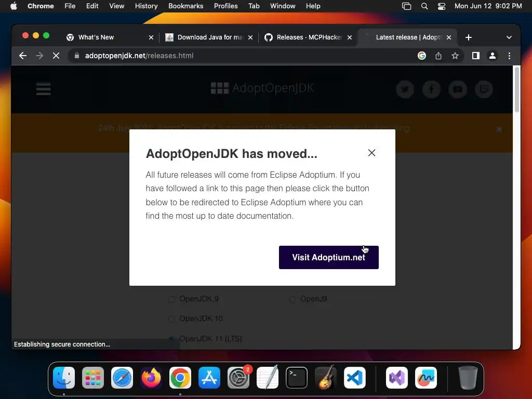The width and height of the screenshot is (532, 399).
Task: Stop loading the page with X button
Action: (x=56, y=56)
